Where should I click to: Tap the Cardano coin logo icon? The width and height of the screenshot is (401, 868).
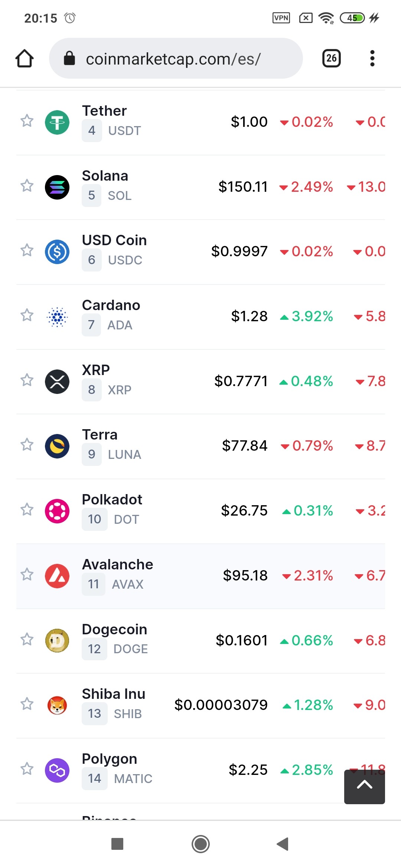tap(57, 317)
